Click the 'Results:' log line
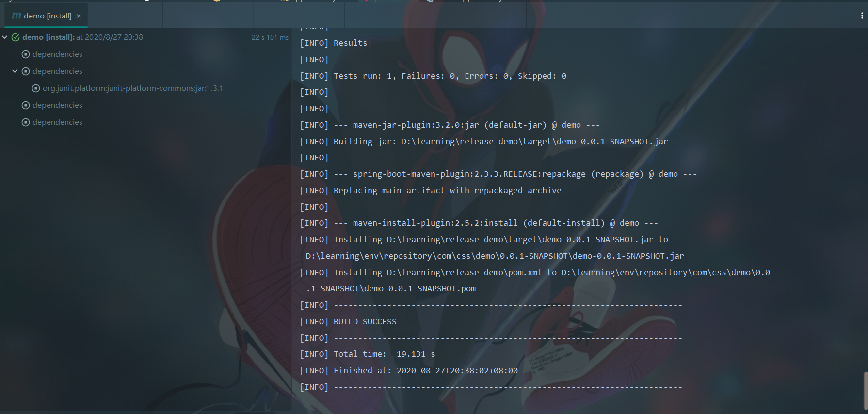 pos(336,43)
